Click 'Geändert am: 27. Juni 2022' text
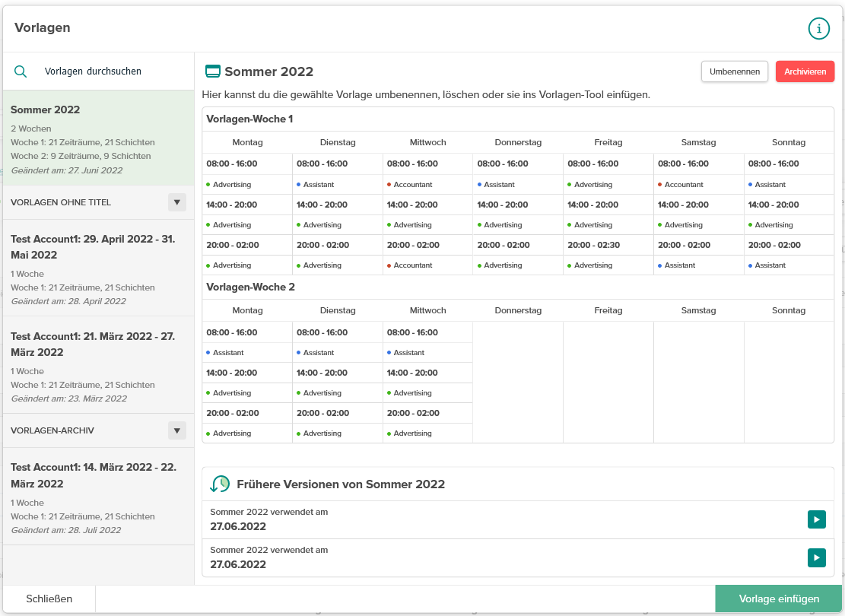The width and height of the screenshot is (845, 616). coord(67,170)
